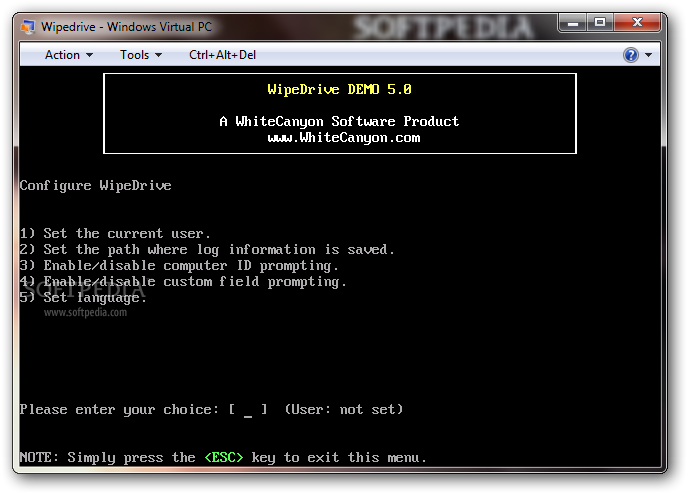The image size is (688, 494).
Task: Select option 4 'custom field prompting'
Action: [183, 282]
